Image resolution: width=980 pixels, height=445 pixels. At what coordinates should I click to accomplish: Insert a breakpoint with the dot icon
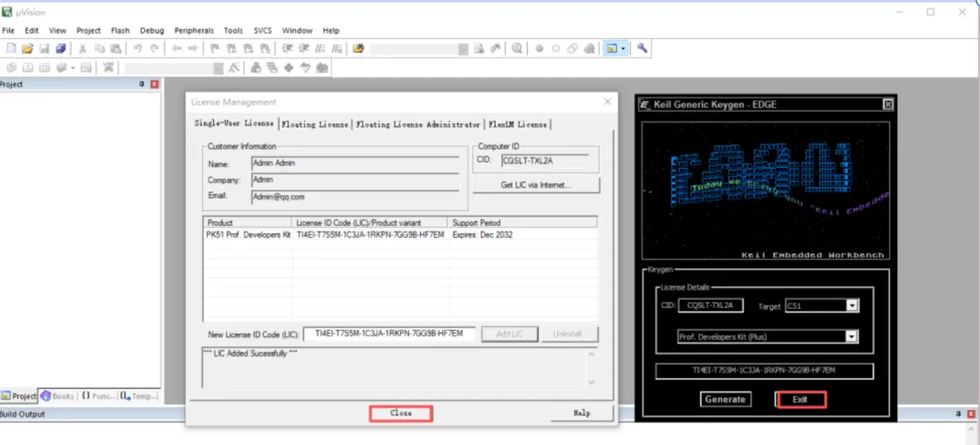(x=539, y=48)
